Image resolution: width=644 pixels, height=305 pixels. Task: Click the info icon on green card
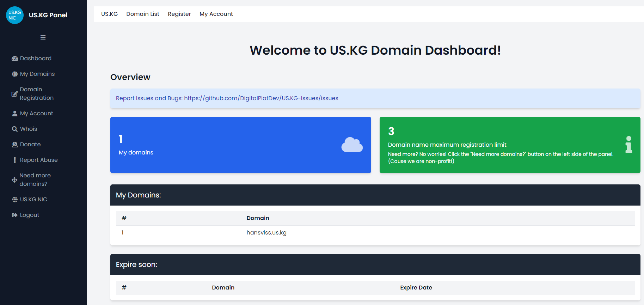[x=628, y=145]
